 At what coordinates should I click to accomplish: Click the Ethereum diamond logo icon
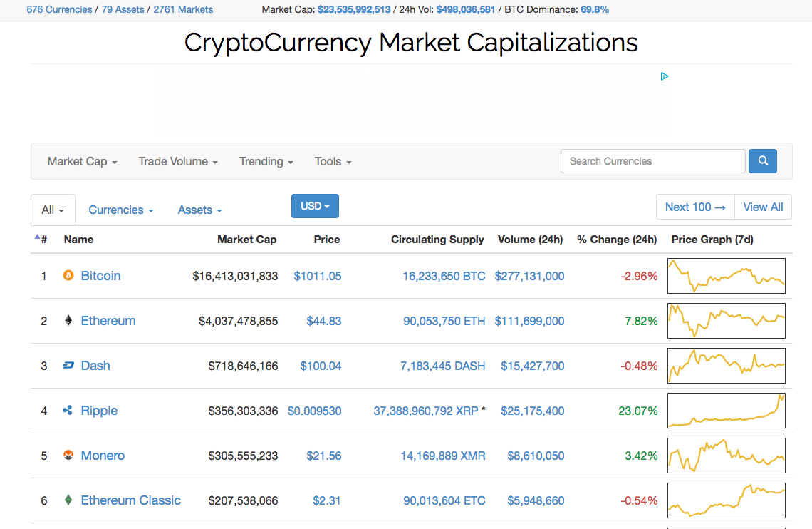coord(68,320)
